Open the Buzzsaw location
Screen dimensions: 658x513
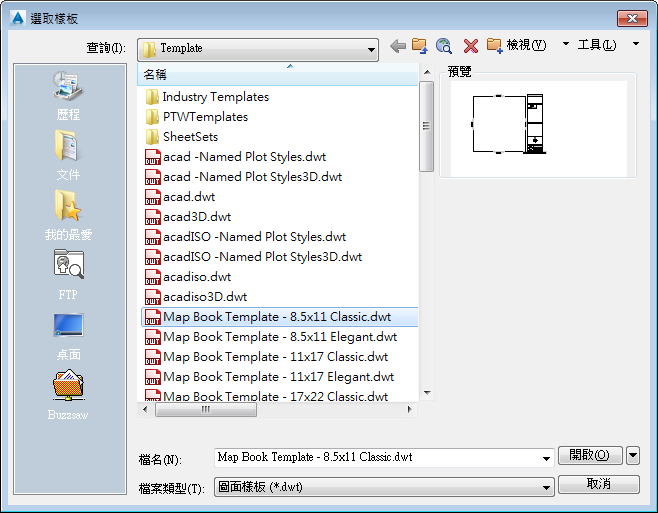coord(68,395)
